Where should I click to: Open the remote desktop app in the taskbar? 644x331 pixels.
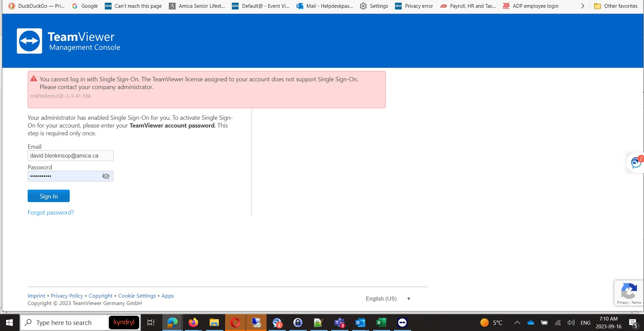point(256,323)
